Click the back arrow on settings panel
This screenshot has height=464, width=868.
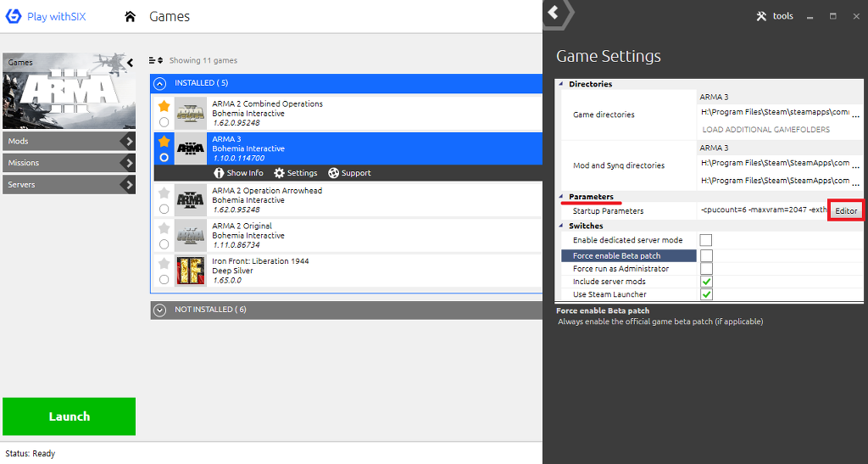click(554, 12)
